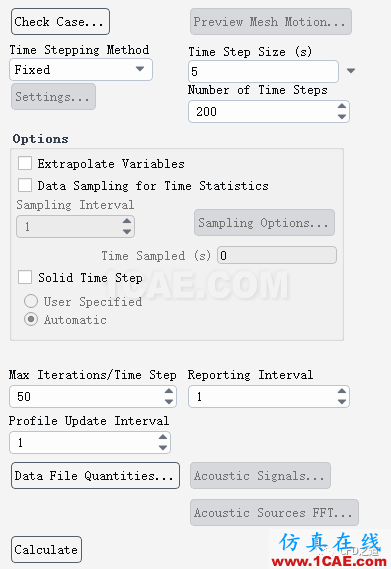Select the Automatic radio option

[x=31, y=319]
